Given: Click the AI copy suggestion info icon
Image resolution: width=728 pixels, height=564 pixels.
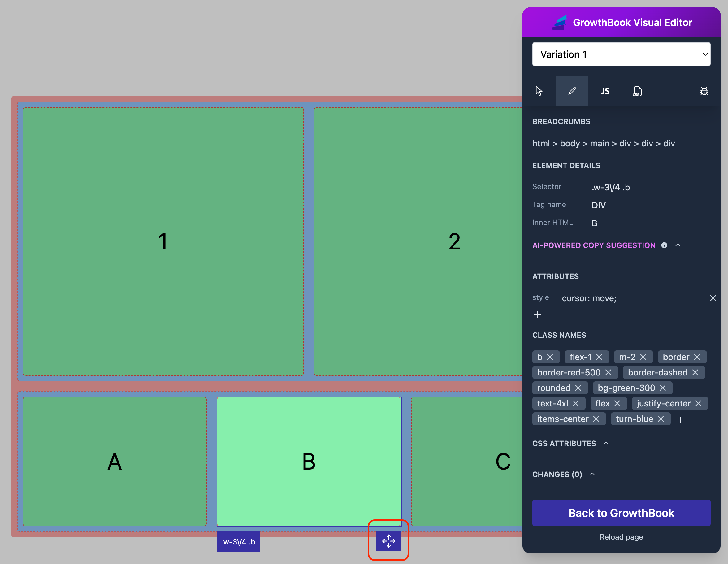Looking at the screenshot, I should point(664,245).
